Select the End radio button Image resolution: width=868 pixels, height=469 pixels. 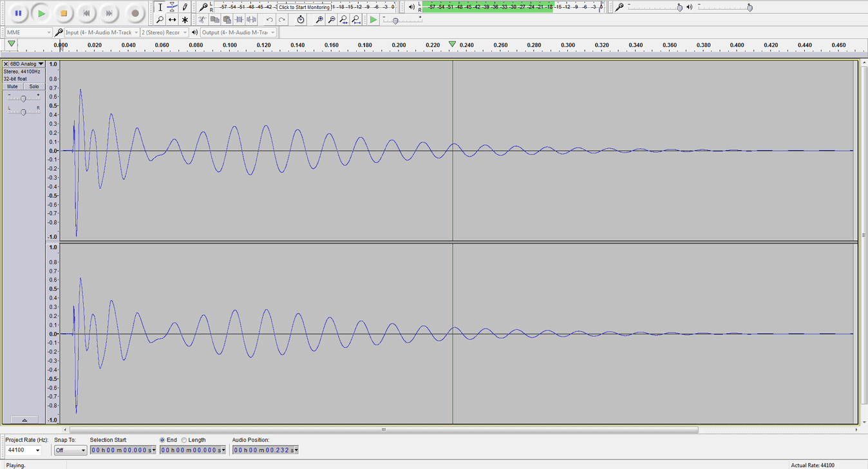163,440
